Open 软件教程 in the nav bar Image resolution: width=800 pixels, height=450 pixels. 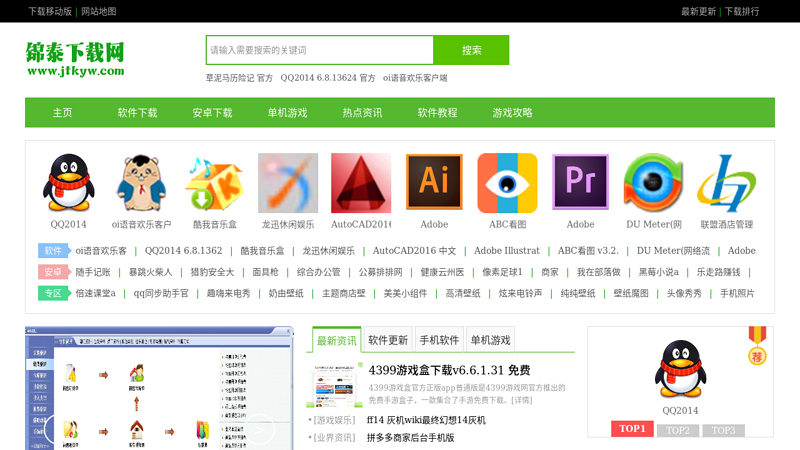point(437,113)
